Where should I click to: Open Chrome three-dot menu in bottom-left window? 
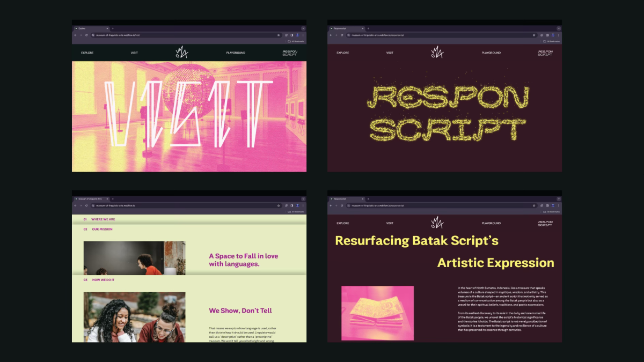click(303, 205)
